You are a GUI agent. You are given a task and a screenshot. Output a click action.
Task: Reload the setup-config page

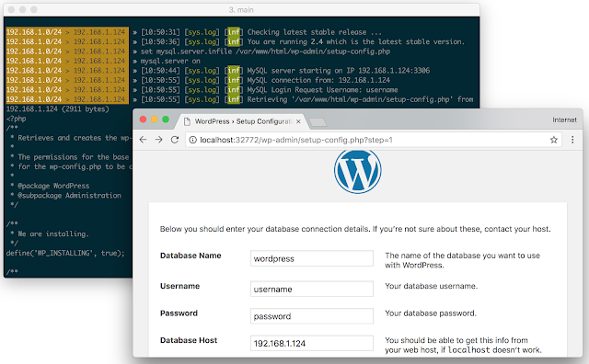(x=175, y=140)
